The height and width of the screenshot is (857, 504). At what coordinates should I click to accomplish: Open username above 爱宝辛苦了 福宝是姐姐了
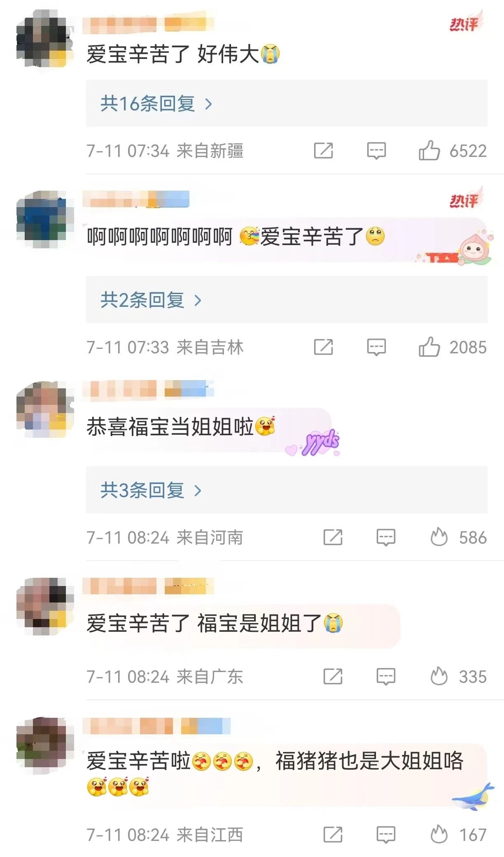[x=148, y=586]
